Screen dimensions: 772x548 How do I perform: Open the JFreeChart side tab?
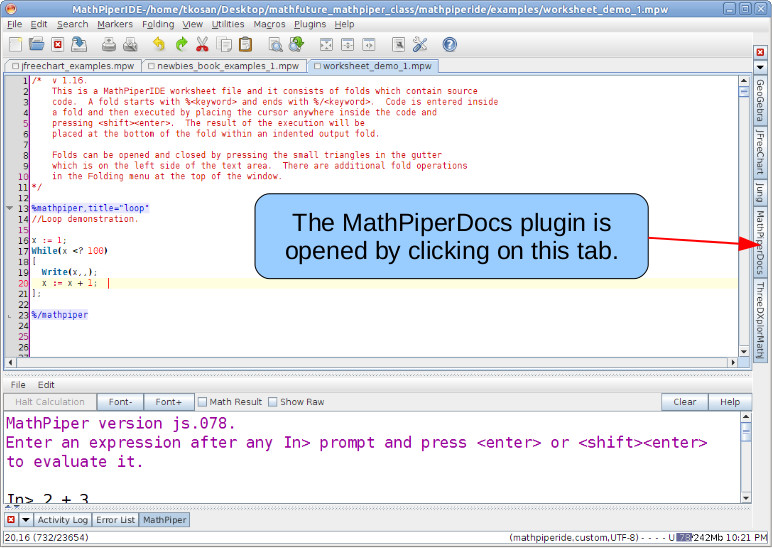[760, 153]
